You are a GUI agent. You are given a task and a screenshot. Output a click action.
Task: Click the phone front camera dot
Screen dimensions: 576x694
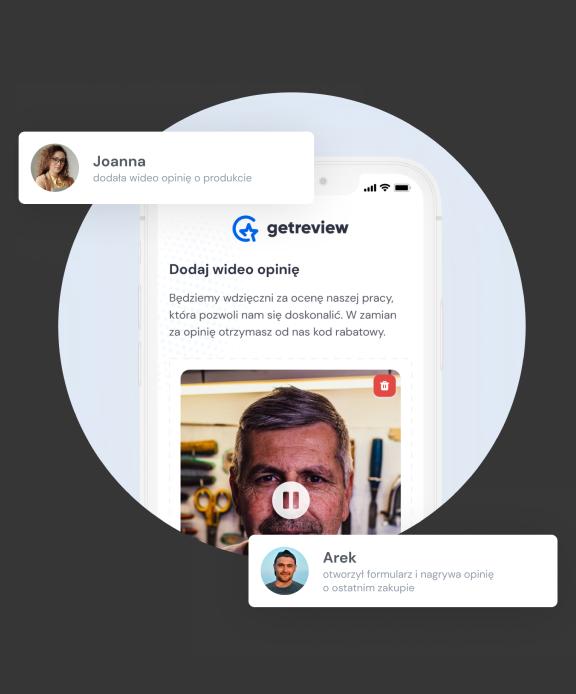[x=323, y=181]
